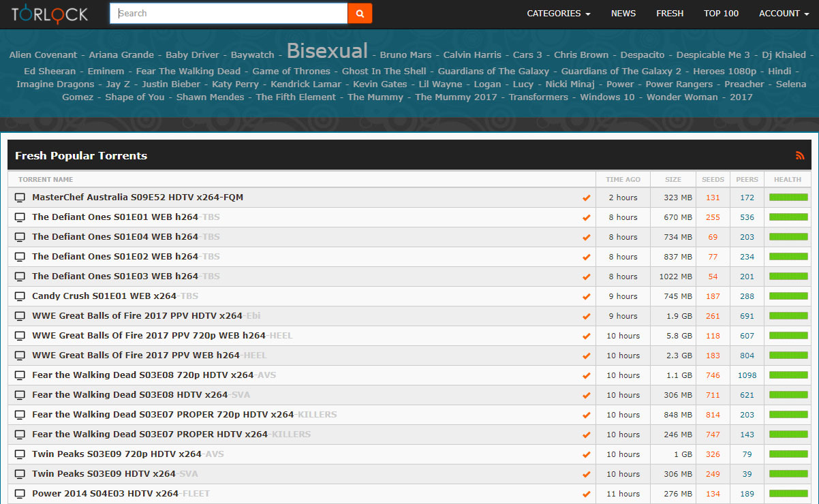This screenshot has height=504, width=819.
Task: Click the TV icon beside Power 2014 S04E03
Action: pos(20,494)
